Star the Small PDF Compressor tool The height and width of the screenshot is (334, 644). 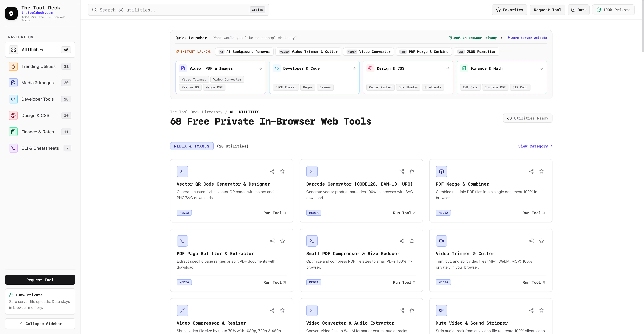[x=412, y=241]
